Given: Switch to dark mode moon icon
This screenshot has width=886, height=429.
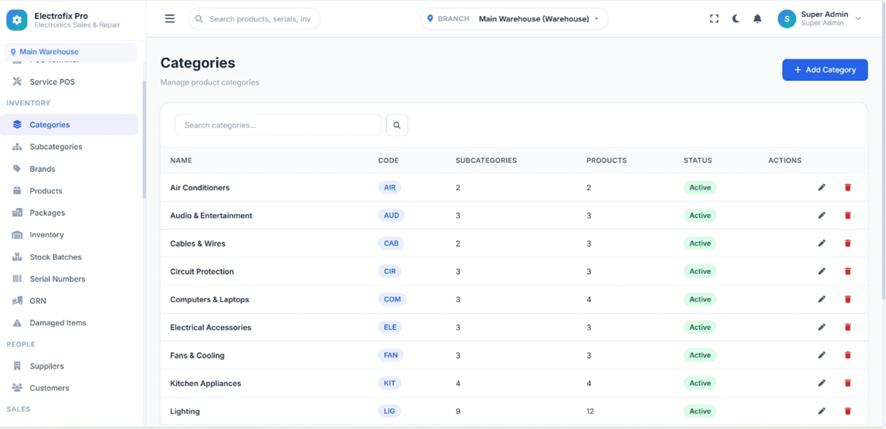Looking at the screenshot, I should [736, 19].
